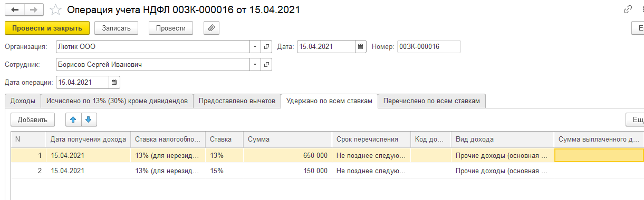This screenshot has width=644, height=200.
Task: Open Организация record via open button
Action: point(266,46)
